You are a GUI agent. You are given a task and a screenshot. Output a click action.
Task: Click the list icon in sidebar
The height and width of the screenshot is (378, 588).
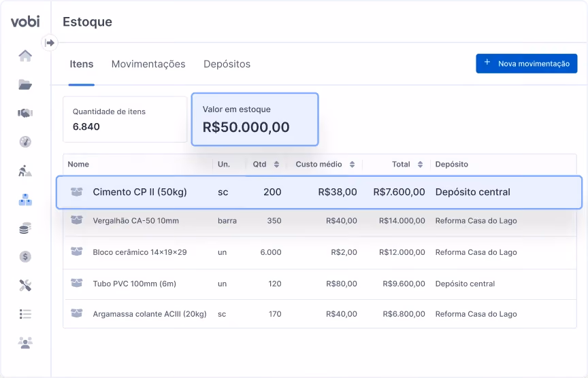pyautogui.click(x=25, y=314)
